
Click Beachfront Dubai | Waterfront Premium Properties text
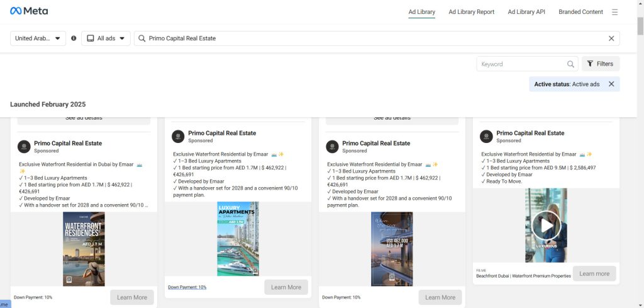click(523, 276)
